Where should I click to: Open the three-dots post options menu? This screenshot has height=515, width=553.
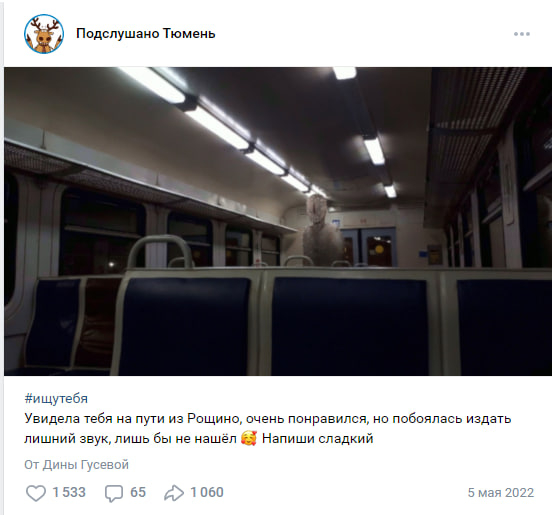[522, 34]
